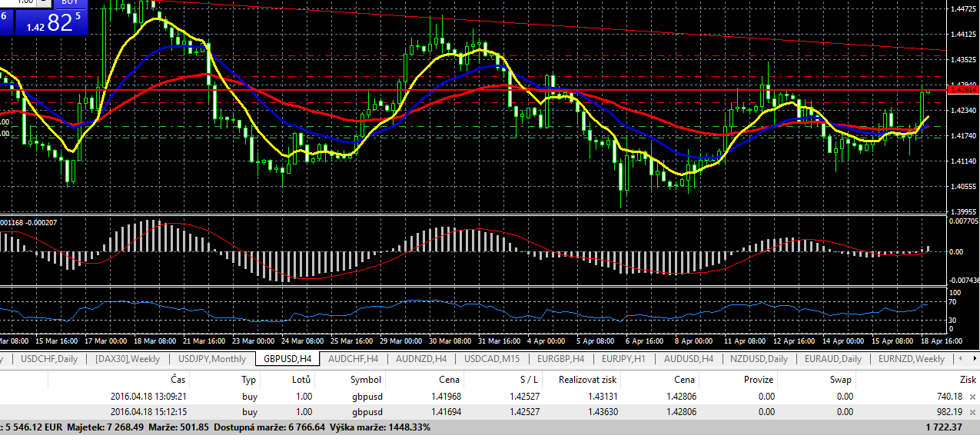Switch to the EURNZD,Weekly chart tab
This screenshot has width=980, height=442.
tap(911, 359)
